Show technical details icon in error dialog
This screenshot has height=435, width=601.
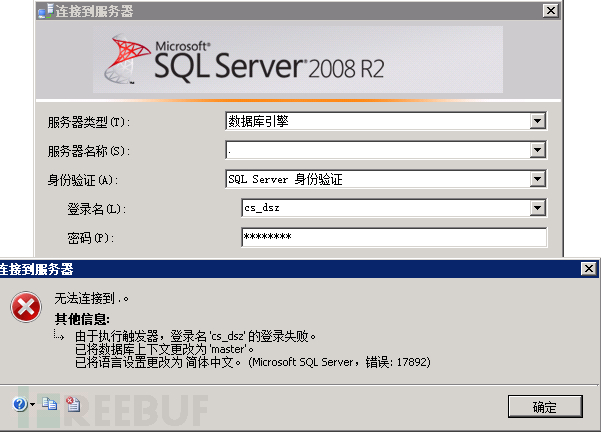pos(73,404)
